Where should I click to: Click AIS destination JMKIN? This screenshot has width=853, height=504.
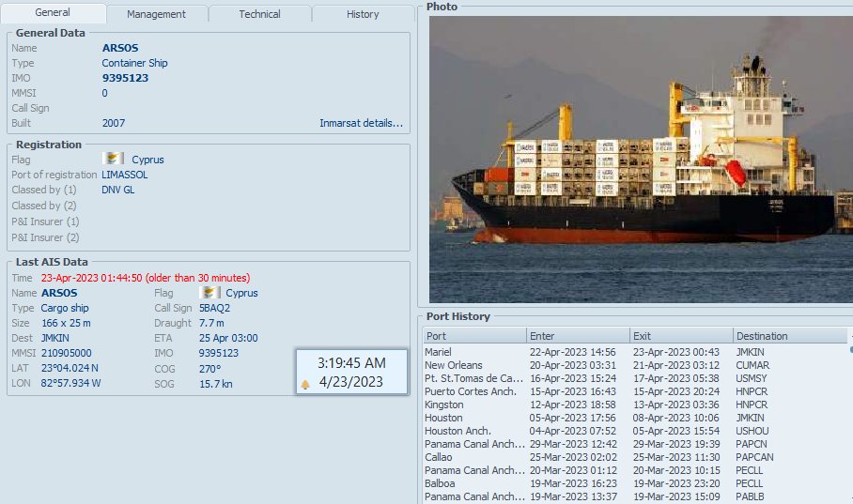pos(54,338)
